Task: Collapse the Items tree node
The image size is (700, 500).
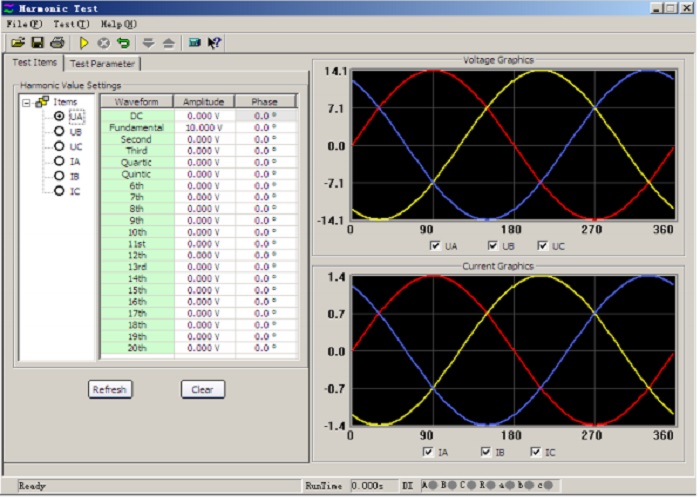Action: (x=26, y=103)
